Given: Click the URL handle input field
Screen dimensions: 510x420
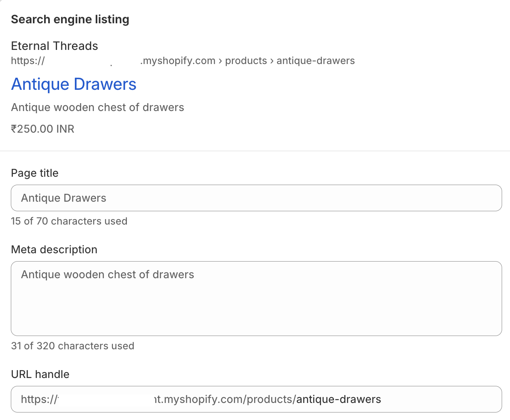Looking at the screenshot, I should pos(256,399).
